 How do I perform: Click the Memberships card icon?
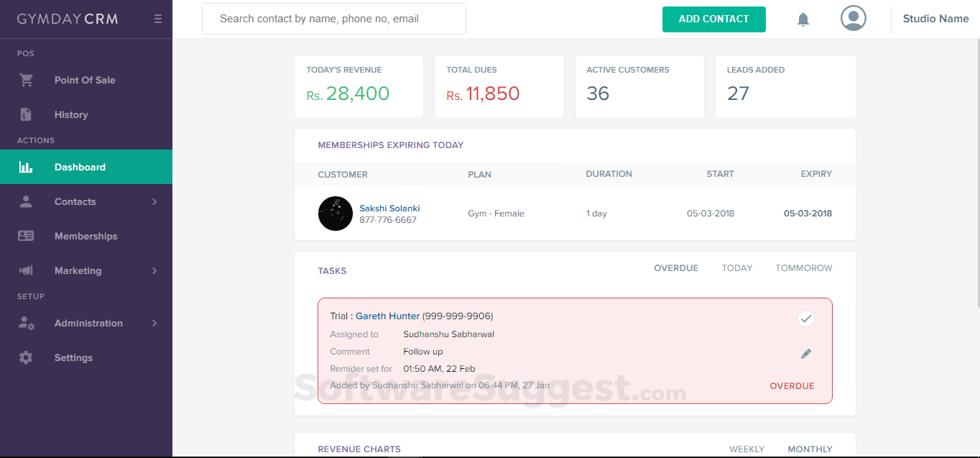tap(26, 236)
